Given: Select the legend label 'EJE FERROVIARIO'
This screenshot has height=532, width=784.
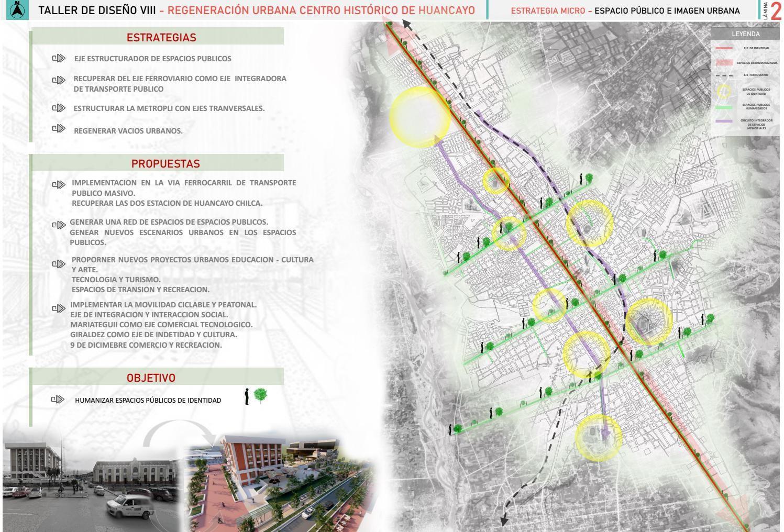Looking at the screenshot, I should [x=756, y=75].
